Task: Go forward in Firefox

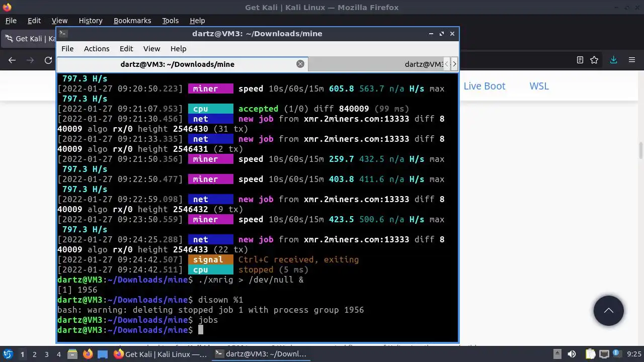Action: click(x=30, y=60)
